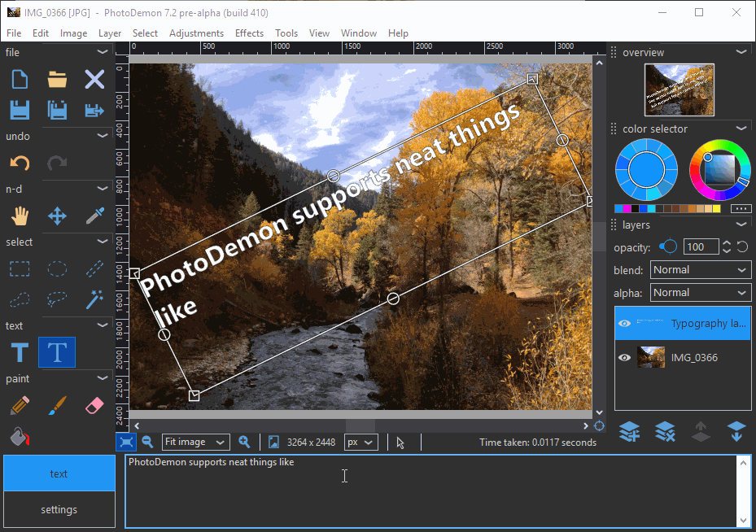Undo the last action

[x=20, y=163]
